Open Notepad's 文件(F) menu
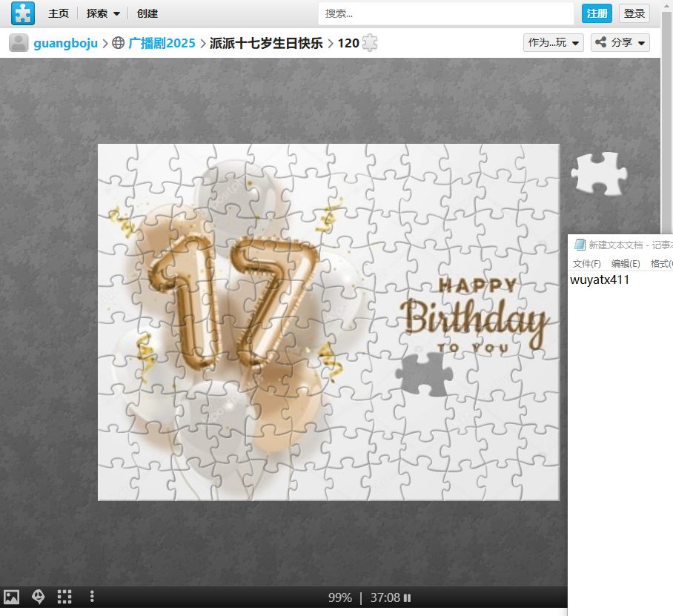This screenshot has height=616, width=673. [586, 264]
